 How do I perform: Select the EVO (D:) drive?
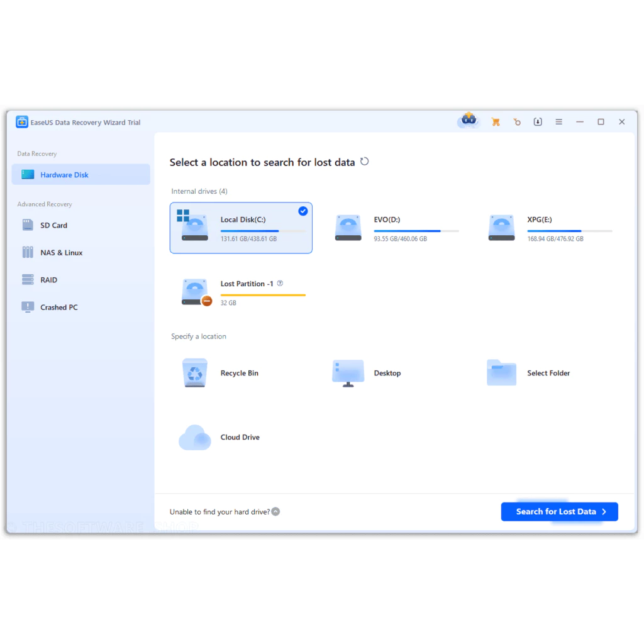pyautogui.click(x=394, y=228)
